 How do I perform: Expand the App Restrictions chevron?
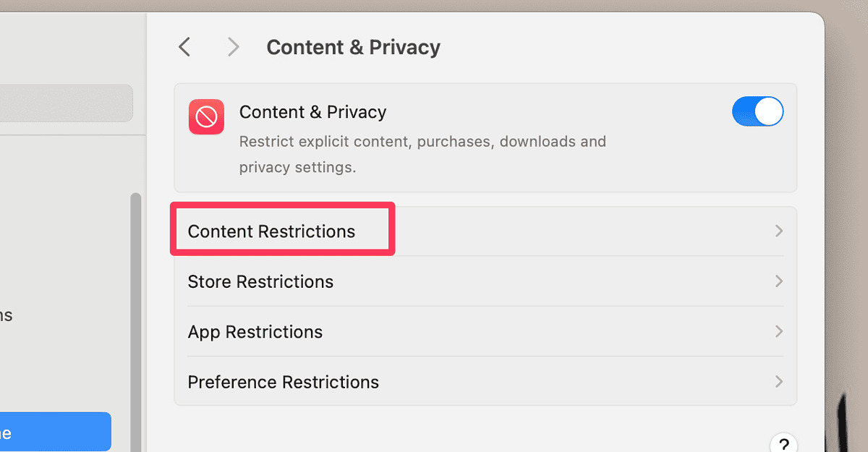pos(779,332)
